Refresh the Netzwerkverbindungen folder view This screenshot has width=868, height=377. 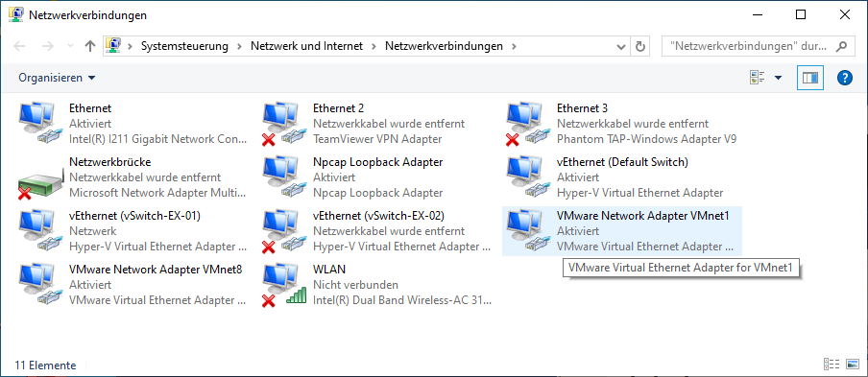639,46
